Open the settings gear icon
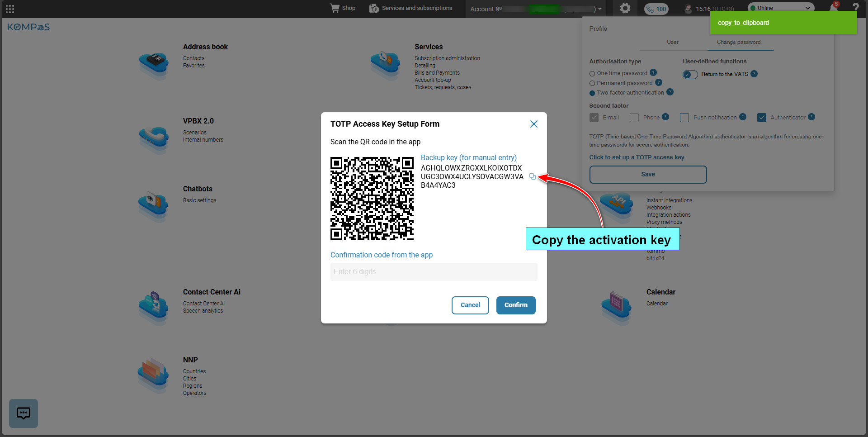Image resolution: width=868 pixels, height=437 pixels. pyautogui.click(x=625, y=8)
